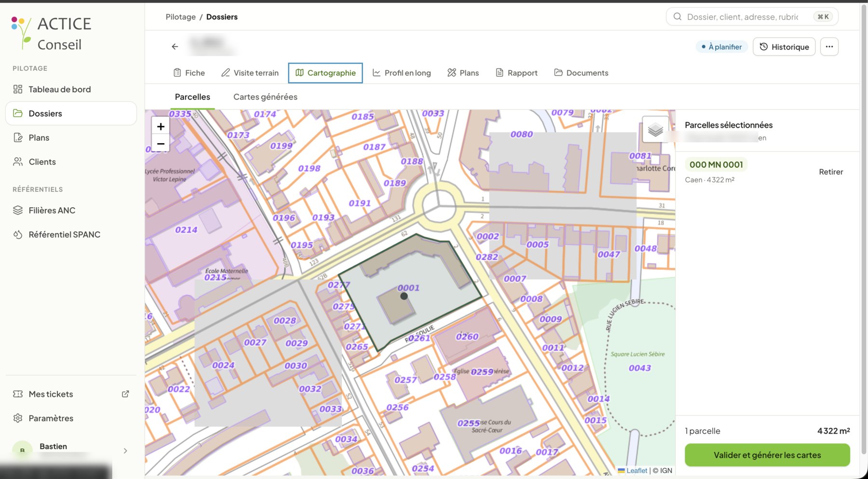Expand the Bastien user menu chevron

[x=125, y=451]
